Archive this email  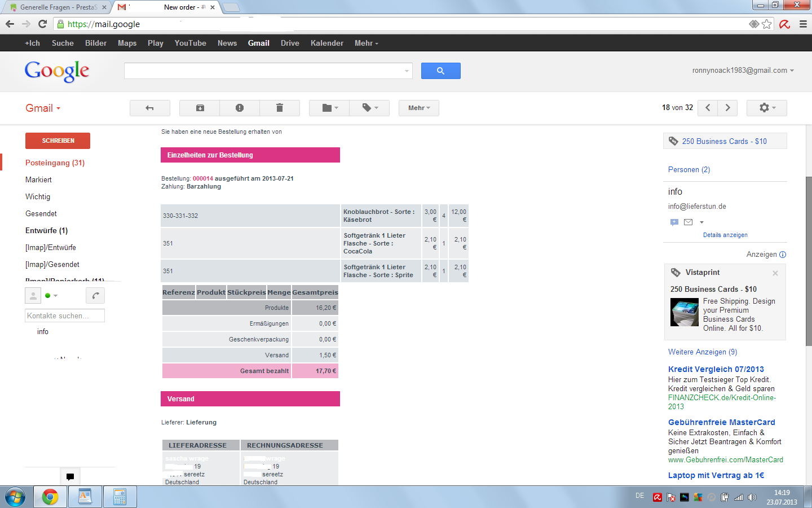point(200,108)
